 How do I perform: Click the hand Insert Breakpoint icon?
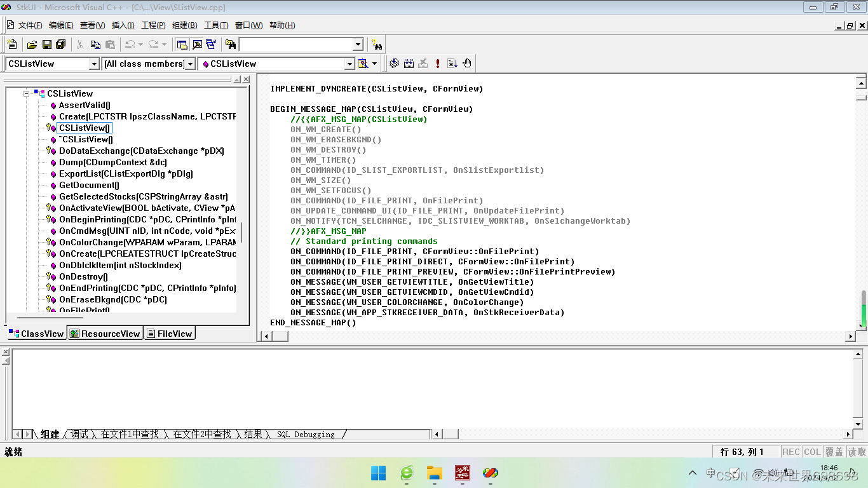tap(467, 64)
